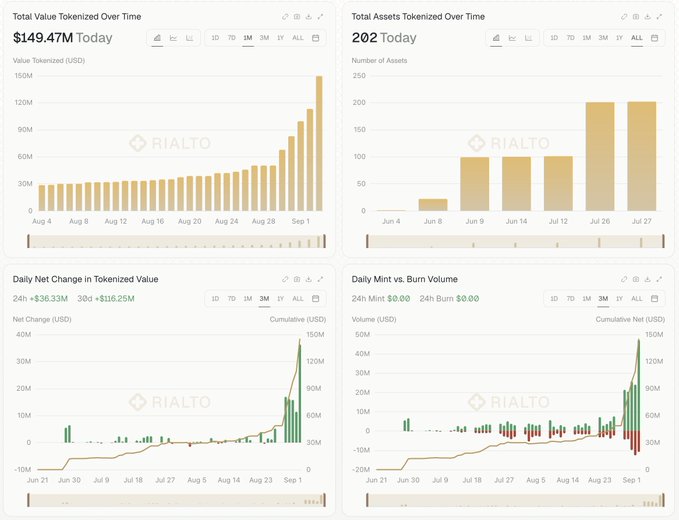Switch Total Value Tokenized to line chart

pyautogui.click(x=173, y=38)
